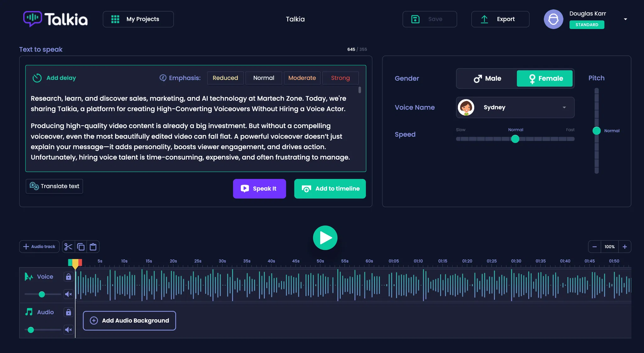This screenshot has height=353, width=644.
Task: Mute the Voice track
Action: pos(68,294)
